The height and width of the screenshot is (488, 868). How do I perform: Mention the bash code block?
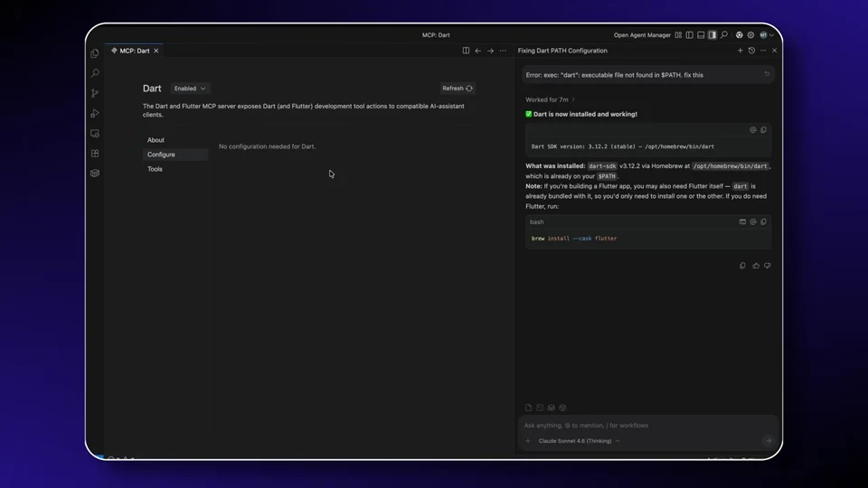[753, 222]
